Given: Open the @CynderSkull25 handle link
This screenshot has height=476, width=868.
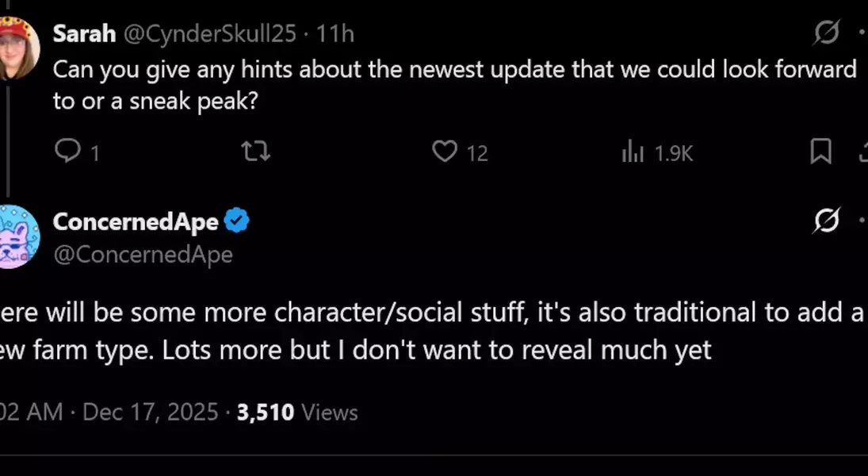Looking at the screenshot, I should coord(209,33).
